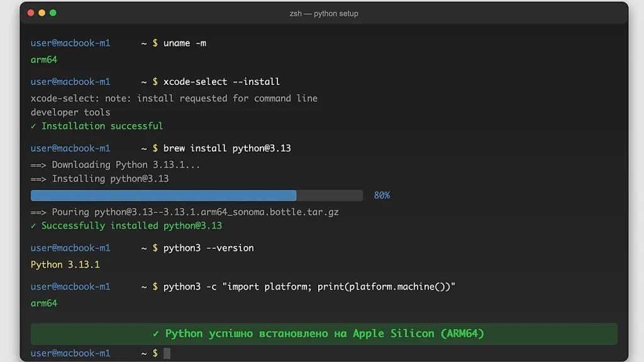Click the red close window button
This screenshot has height=362, width=644.
(31, 13)
